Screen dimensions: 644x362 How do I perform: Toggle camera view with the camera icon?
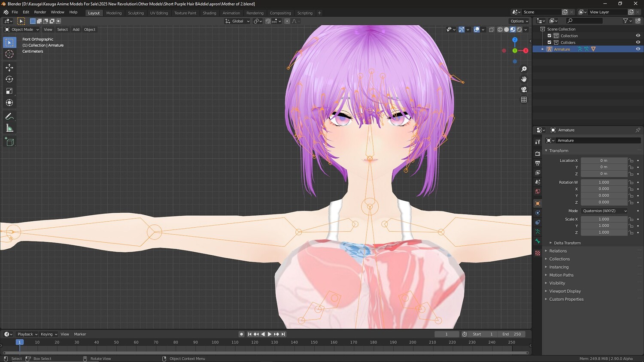(x=524, y=90)
